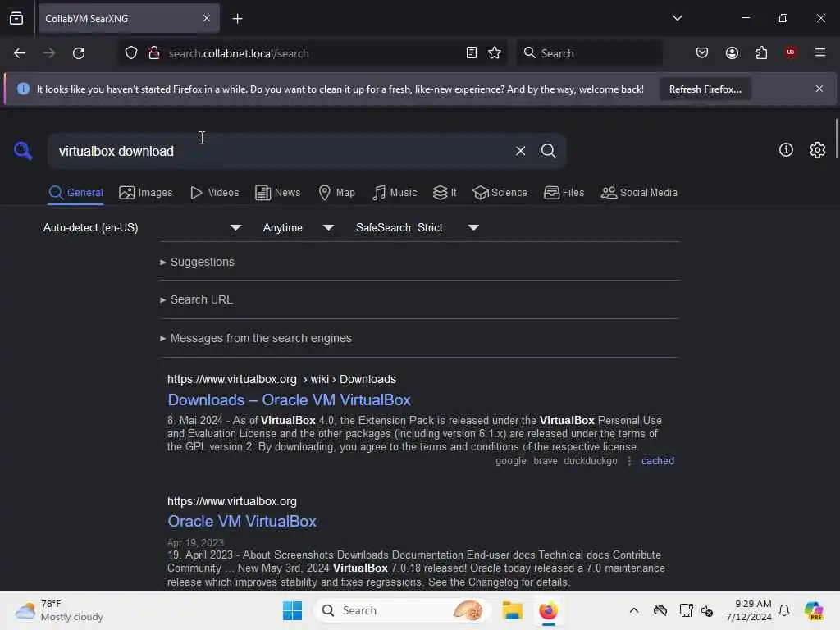Open the Copilot preview icon
This screenshot has width=840, height=630.
[x=814, y=610]
